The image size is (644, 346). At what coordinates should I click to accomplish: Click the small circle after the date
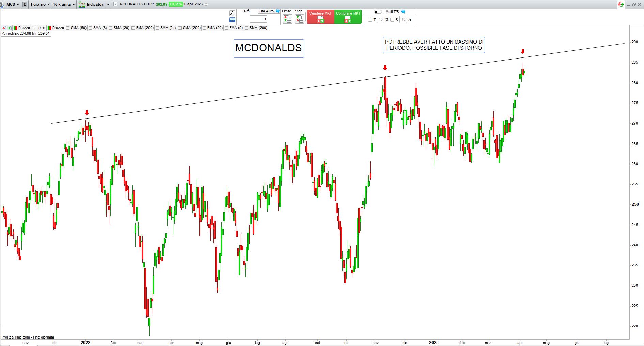tap(206, 4)
